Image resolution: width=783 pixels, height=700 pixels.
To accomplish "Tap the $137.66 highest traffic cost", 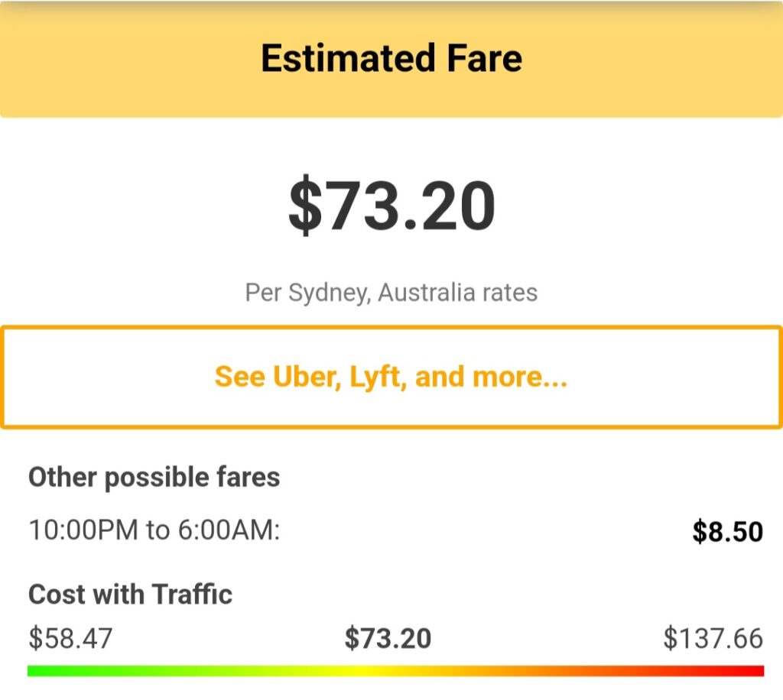I will [713, 638].
